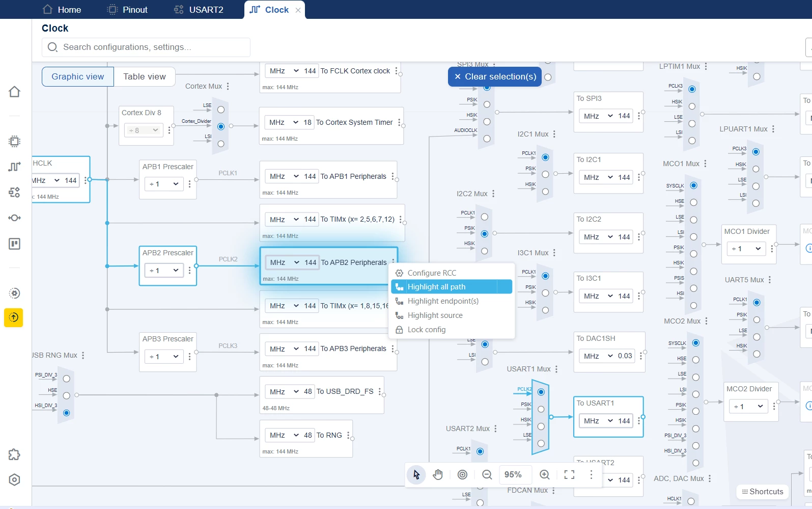812x509 pixels.
Task: Select PSIK input in I3C1 Mux
Action: 545,293
